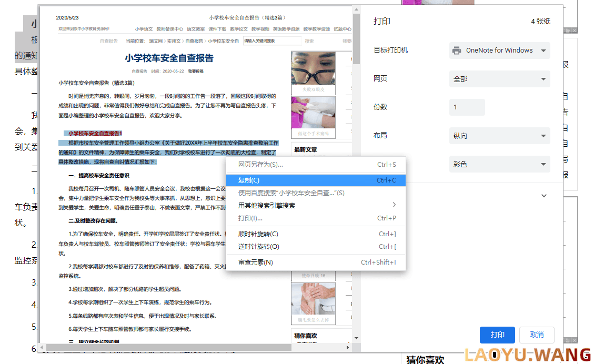Click 语文教案 nav link in preview
Viewport: 594px width, 364px height.
pyautogui.click(x=196, y=29)
